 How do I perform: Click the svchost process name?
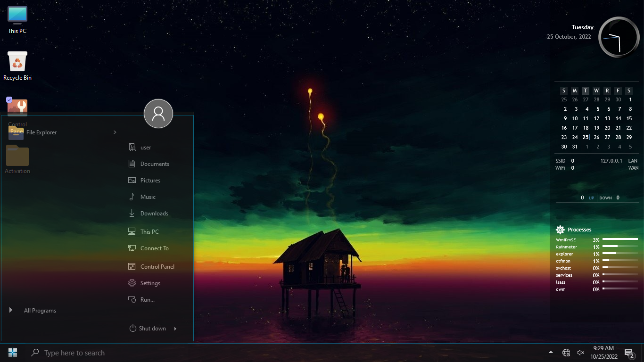563,268
